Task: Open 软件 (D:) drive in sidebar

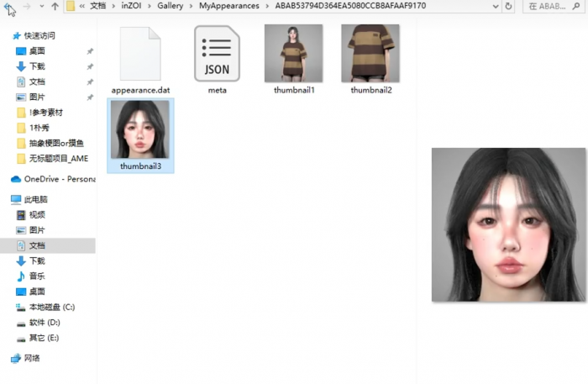Action: 45,322
